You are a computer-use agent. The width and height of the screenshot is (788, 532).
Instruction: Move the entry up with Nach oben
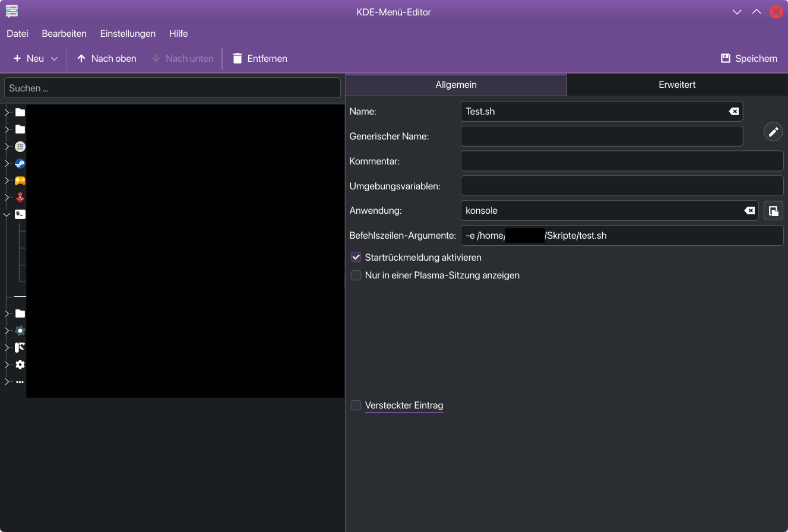[x=107, y=58]
